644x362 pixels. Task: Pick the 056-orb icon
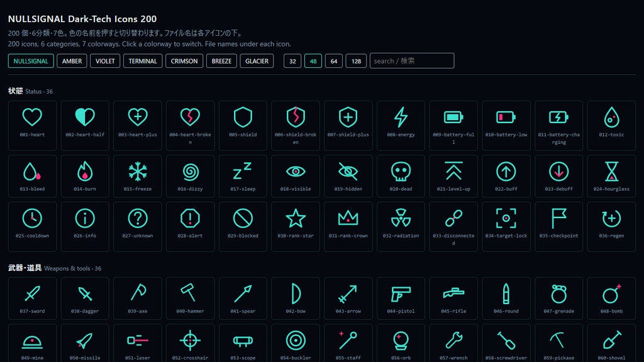(401, 341)
